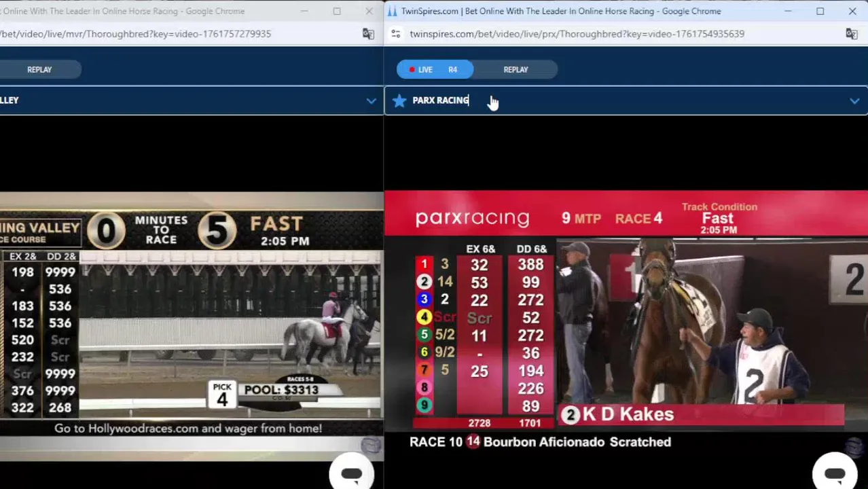Click the left window URL address field
The width and height of the screenshot is (868, 489).
(x=136, y=33)
